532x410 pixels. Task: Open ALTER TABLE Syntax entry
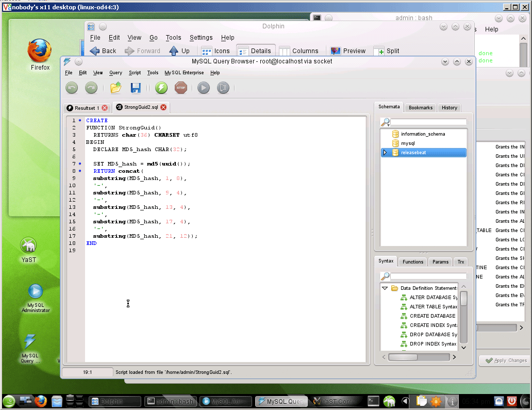[x=429, y=306]
